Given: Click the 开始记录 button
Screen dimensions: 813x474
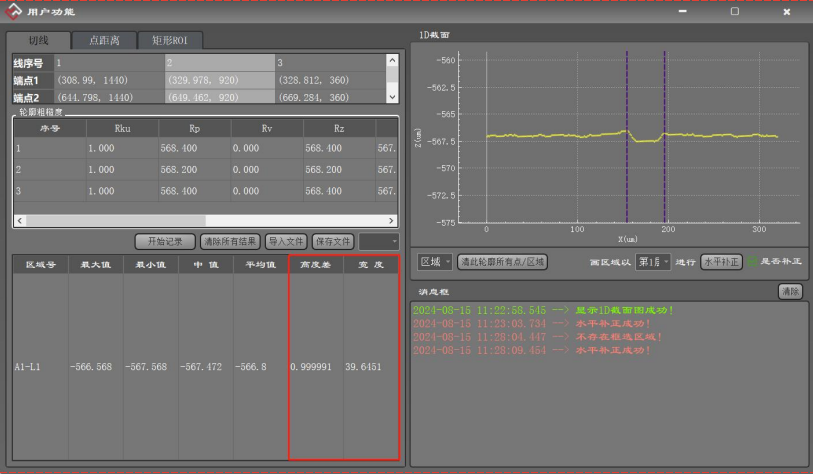Looking at the screenshot, I should [164, 241].
